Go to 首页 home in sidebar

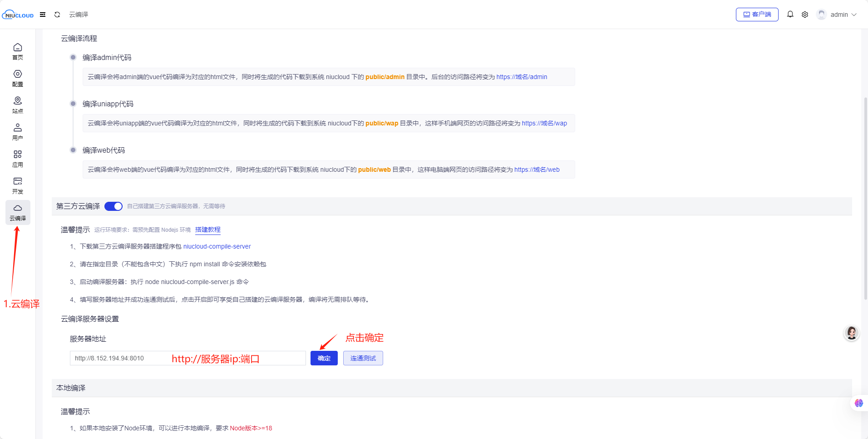tap(18, 51)
